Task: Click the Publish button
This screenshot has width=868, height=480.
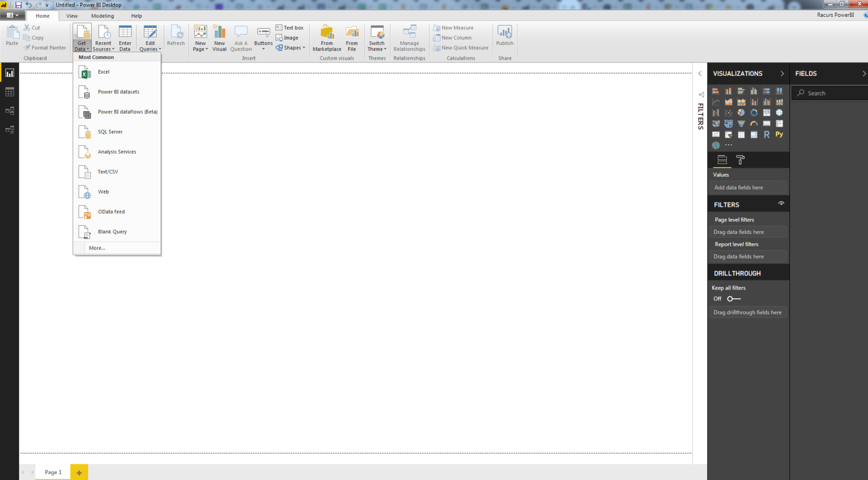Action: pyautogui.click(x=505, y=36)
